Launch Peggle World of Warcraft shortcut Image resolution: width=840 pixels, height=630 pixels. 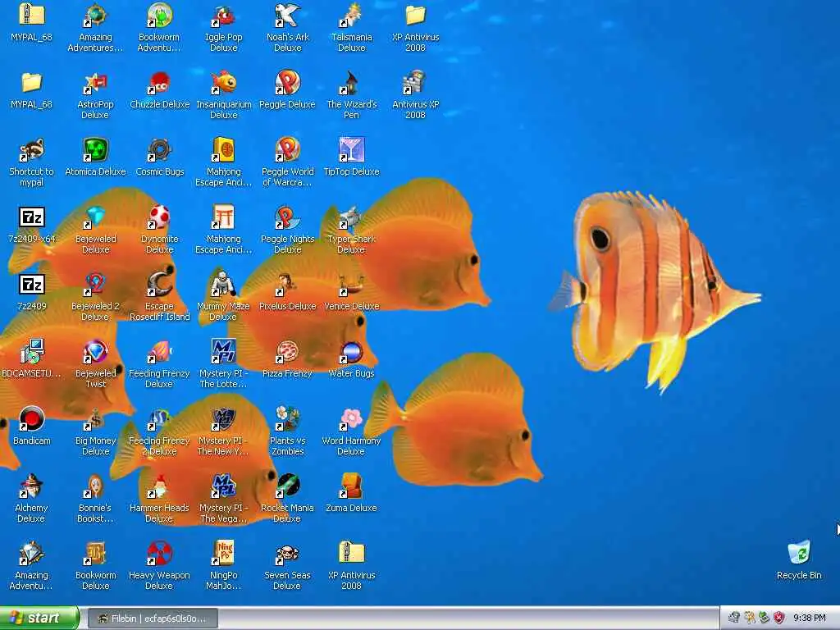(x=288, y=163)
